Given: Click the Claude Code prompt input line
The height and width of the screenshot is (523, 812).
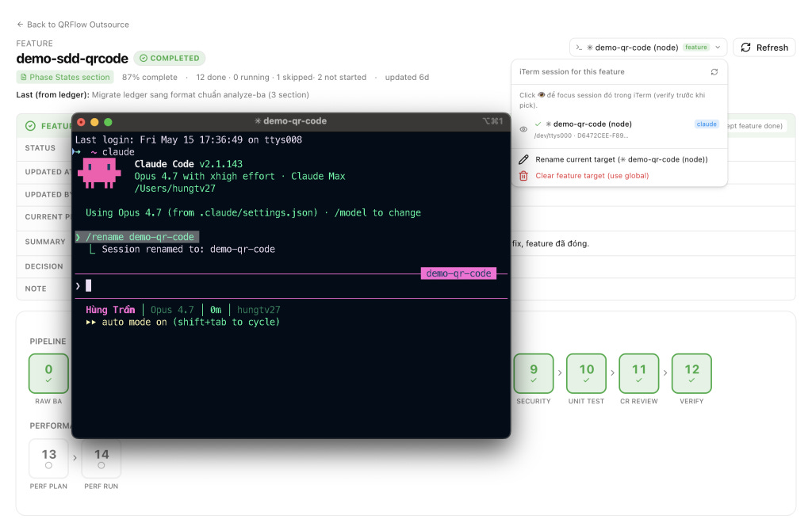Looking at the screenshot, I should coord(291,285).
